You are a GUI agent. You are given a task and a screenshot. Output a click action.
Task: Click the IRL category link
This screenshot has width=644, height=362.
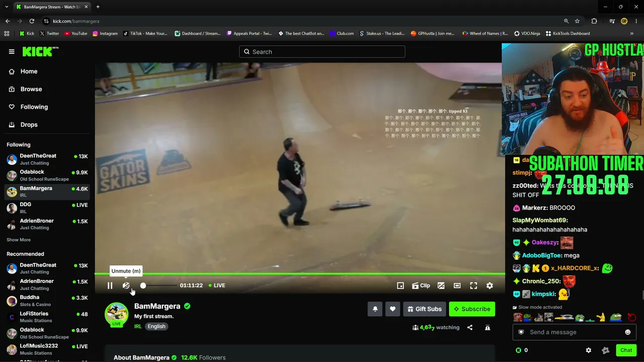(138, 326)
